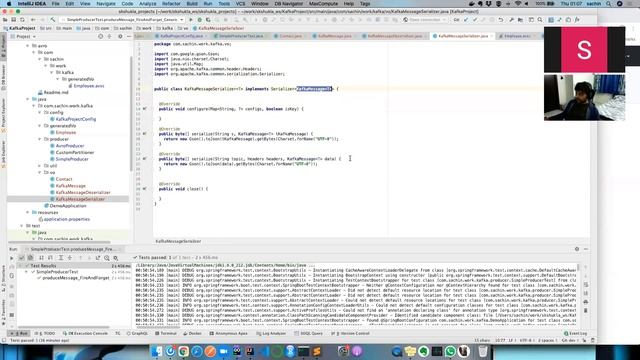640x360 pixels.
Task: Click the Open file folder toolbar icon
Action: (x=5, y=20)
